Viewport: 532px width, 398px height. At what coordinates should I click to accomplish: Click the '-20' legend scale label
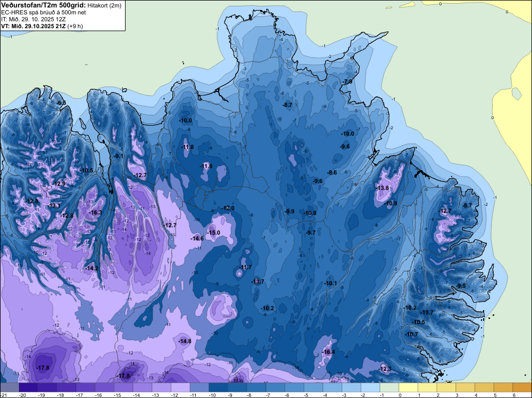[23, 395]
